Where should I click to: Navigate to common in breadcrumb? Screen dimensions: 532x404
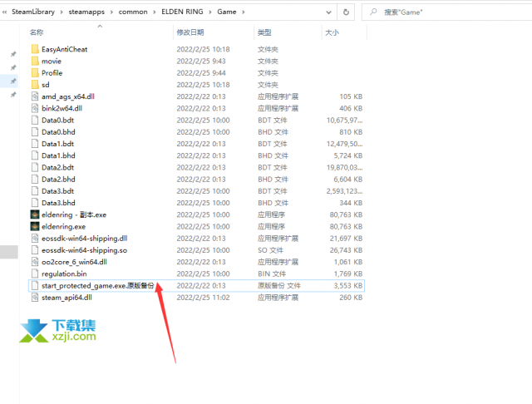coord(133,12)
